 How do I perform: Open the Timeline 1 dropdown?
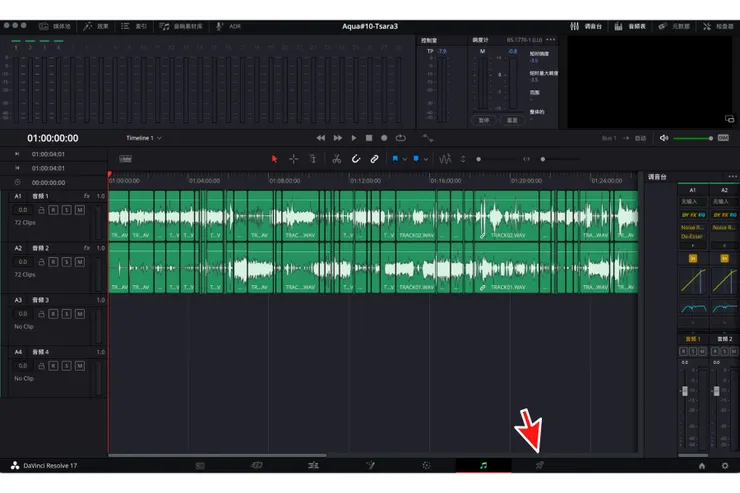144,138
